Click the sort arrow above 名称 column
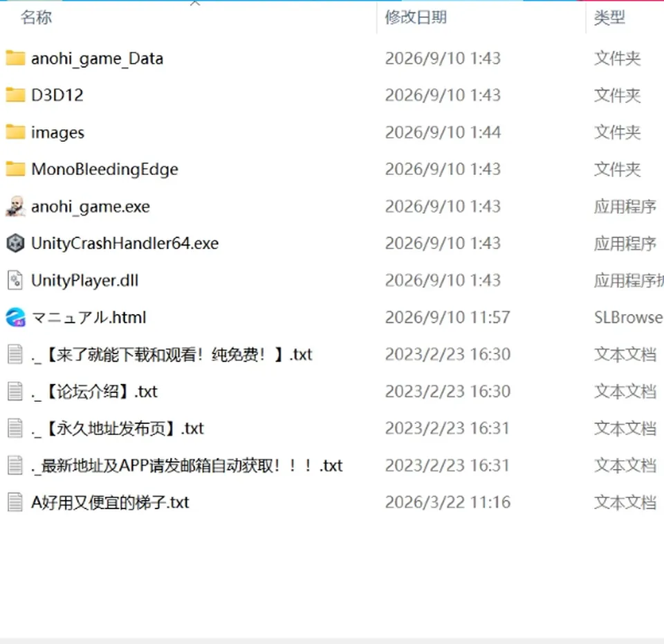Viewport: 664px width, 644px height. (x=195, y=3)
